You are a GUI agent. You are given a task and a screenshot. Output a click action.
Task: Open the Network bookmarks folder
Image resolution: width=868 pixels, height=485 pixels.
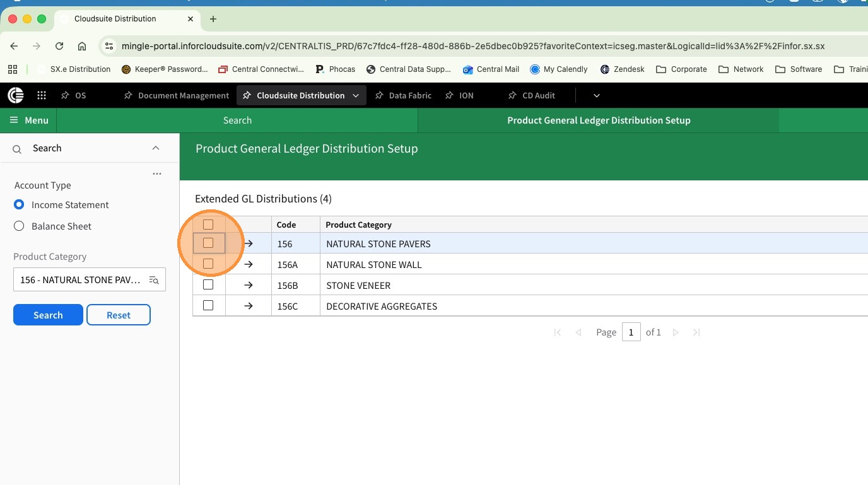point(741,69)
